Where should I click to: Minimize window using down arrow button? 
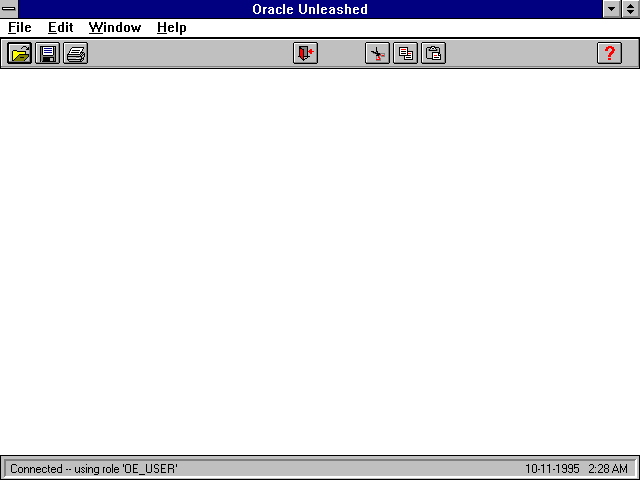pyautogui.click(x=612, y=9)
